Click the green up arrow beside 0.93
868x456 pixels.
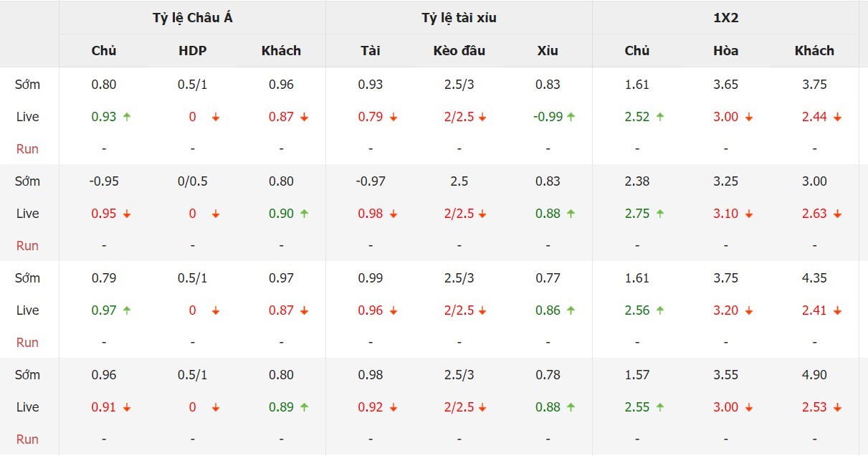coord(127,117)
